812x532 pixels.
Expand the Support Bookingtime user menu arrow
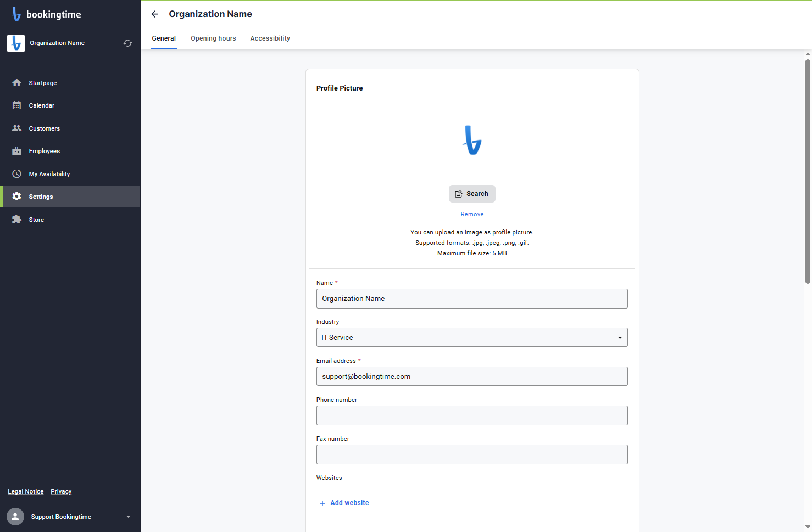click(129, 517)
